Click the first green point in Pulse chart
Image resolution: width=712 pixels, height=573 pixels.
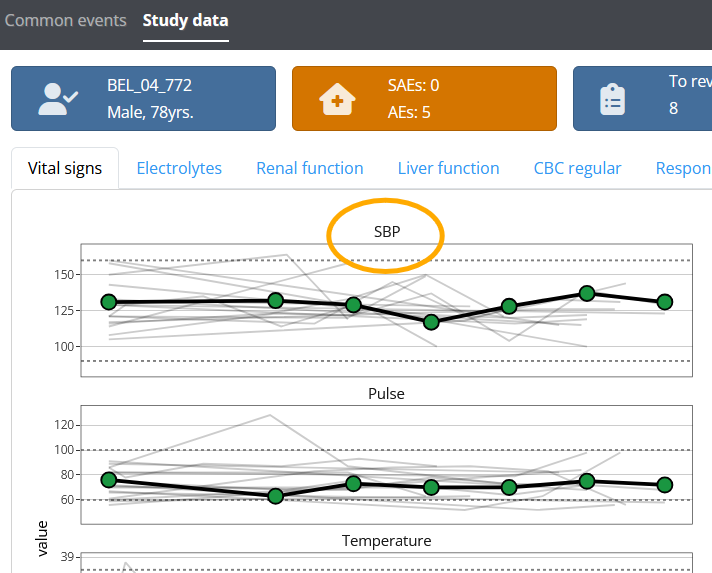pyautogui.click(x=109, y=480)
